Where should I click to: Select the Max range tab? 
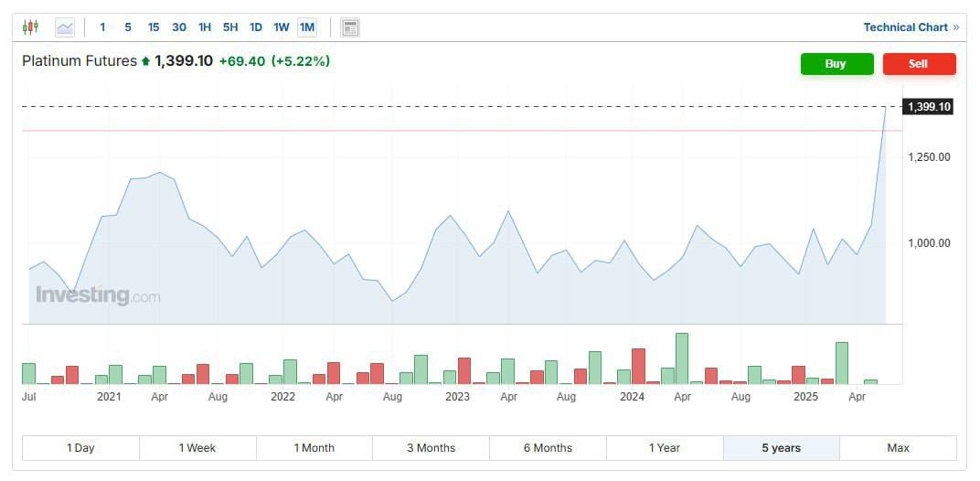898,448
